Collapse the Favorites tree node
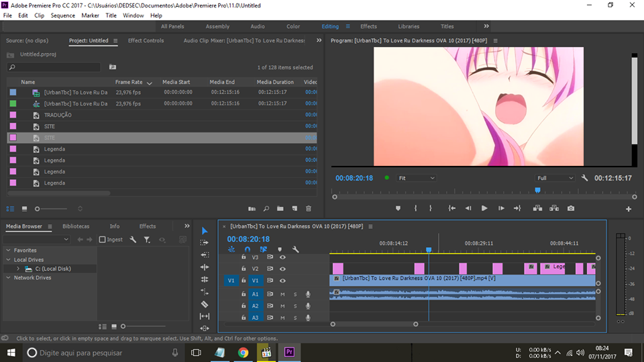This screenshot has width=644, height=362. click(8, 250)
